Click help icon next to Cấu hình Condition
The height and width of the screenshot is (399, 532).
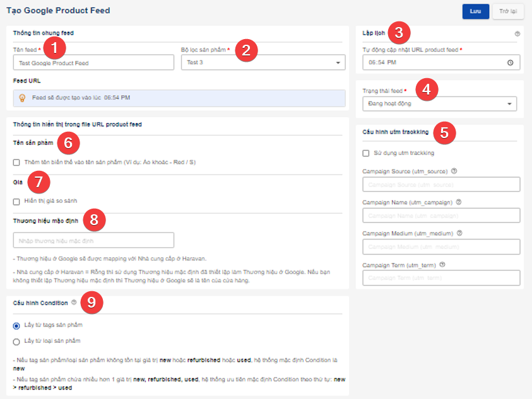click(x=74, y=303)
